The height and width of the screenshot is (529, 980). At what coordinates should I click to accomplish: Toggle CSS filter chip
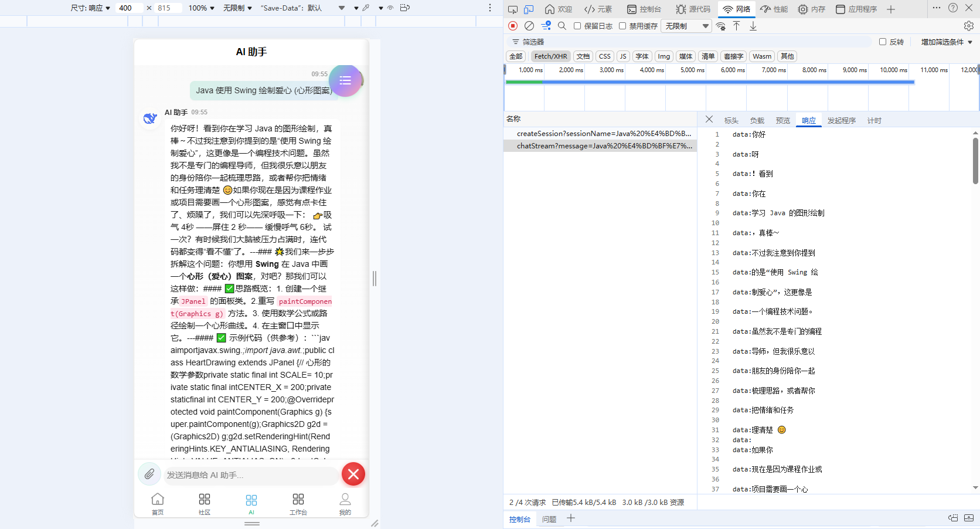point(605,56)
